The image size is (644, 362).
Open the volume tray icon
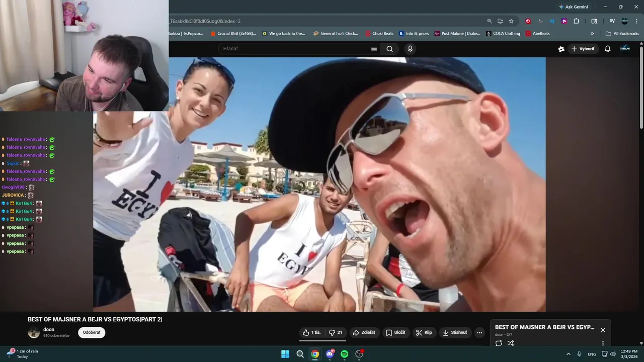(613, 354)
